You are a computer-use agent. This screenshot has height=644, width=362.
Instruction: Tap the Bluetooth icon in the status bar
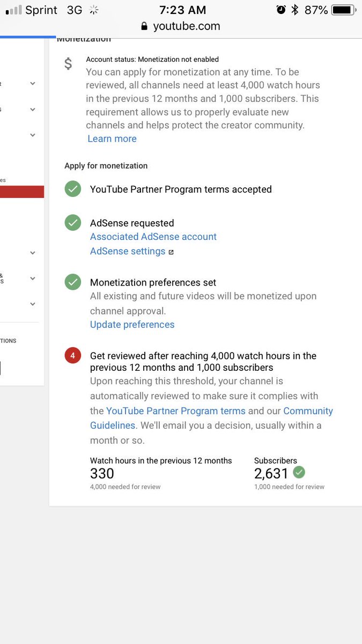point(294,10)
